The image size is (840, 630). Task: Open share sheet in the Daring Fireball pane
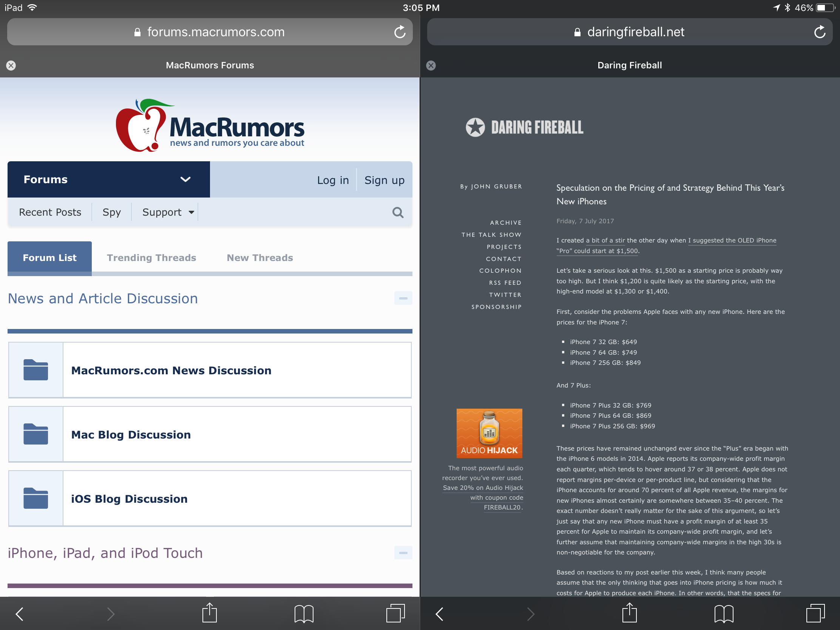(x=629, y=612)
